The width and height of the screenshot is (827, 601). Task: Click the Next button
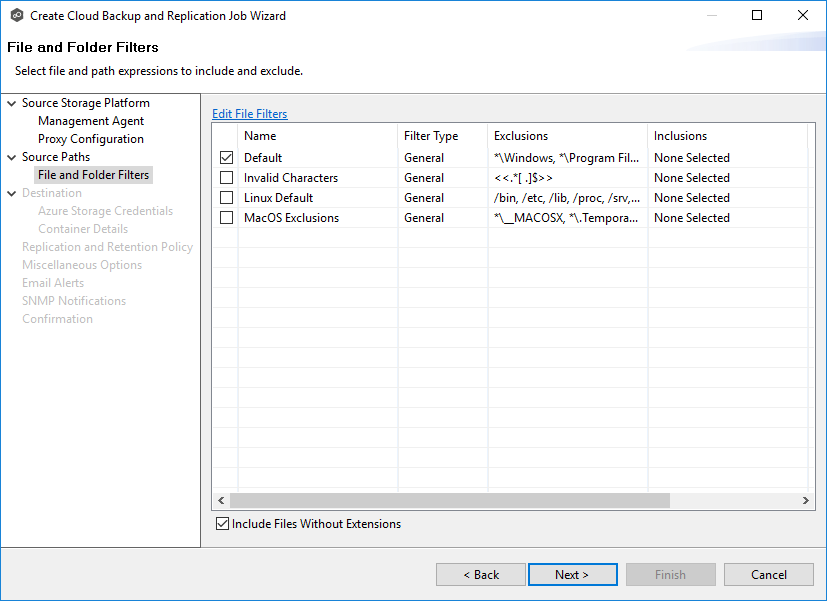[572, 574]
